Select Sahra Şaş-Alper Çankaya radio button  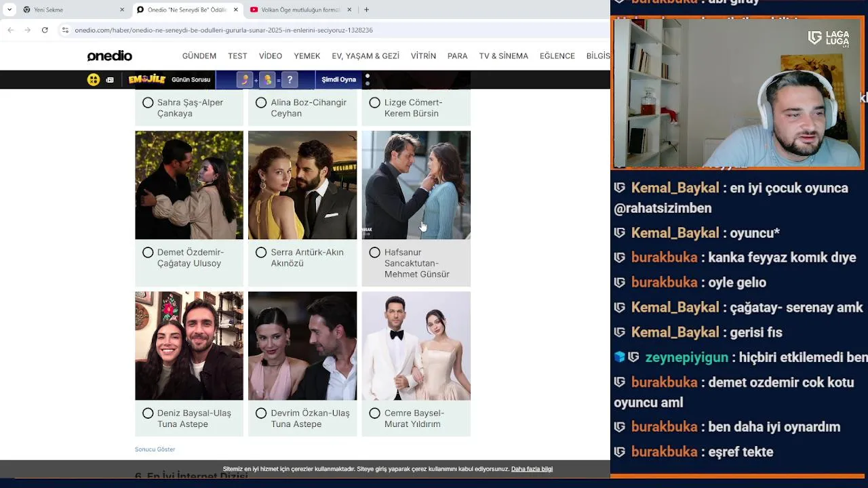(148, 103)
